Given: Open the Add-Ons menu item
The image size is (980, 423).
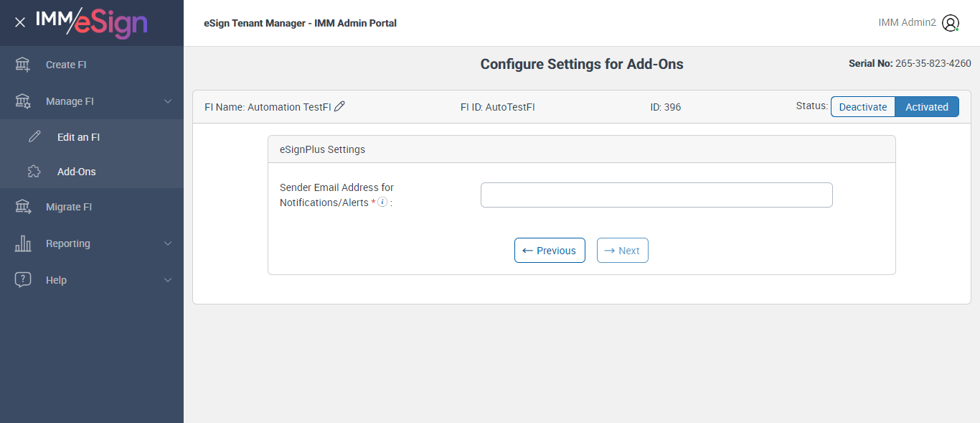Looking at the screenshot, I should [77, 172].
